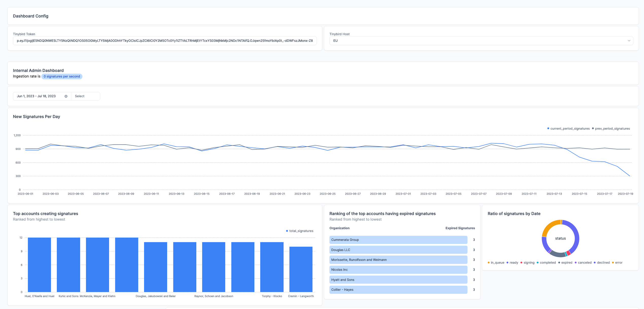This screenshot has width=644, height=309.
Task: Click the in_queue legend marker
Action: click(x=489, y=263)
